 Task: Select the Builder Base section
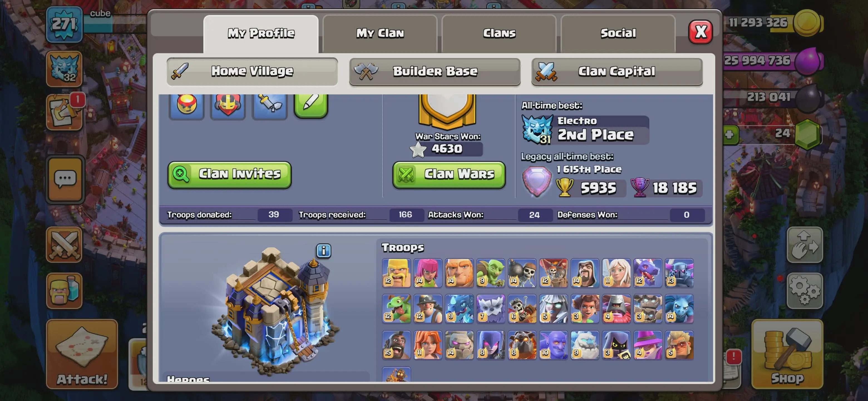tap(435, 72)
